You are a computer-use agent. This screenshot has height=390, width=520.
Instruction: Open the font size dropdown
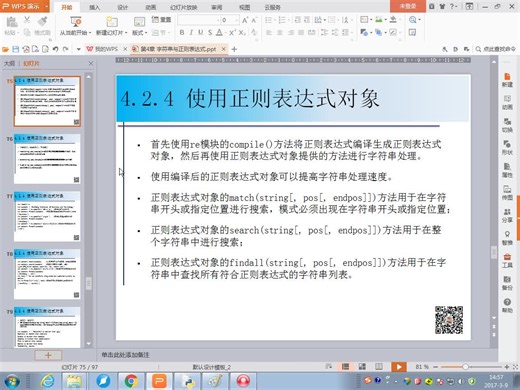click(x=236, y=20)
